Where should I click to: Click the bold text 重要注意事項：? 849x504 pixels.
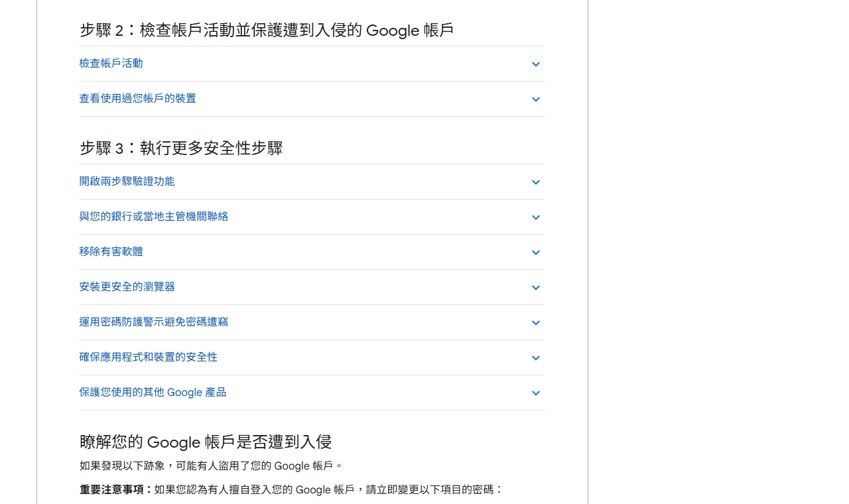point(117,489)
